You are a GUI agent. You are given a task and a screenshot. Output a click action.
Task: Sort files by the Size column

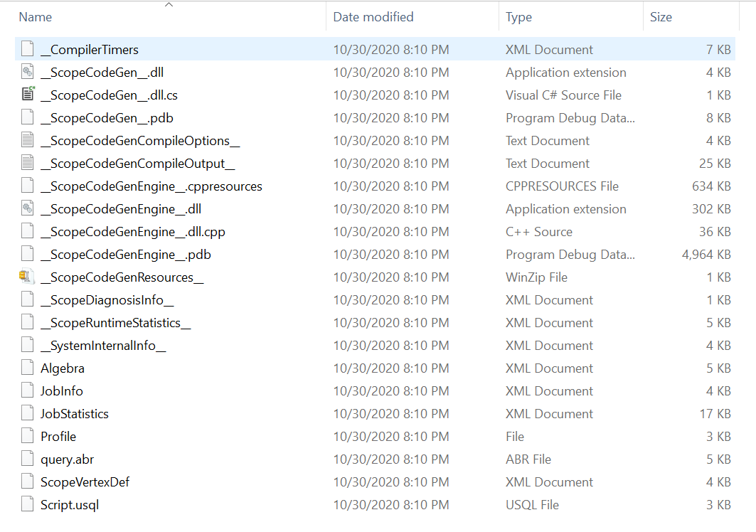click(x=661, y=17)
